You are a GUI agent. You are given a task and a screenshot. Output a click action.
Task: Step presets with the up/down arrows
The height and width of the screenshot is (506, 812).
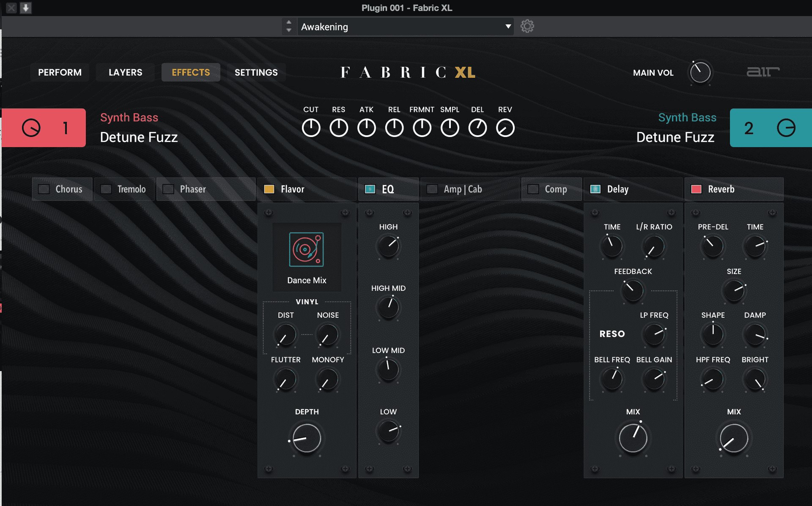[x=289, y=26]
